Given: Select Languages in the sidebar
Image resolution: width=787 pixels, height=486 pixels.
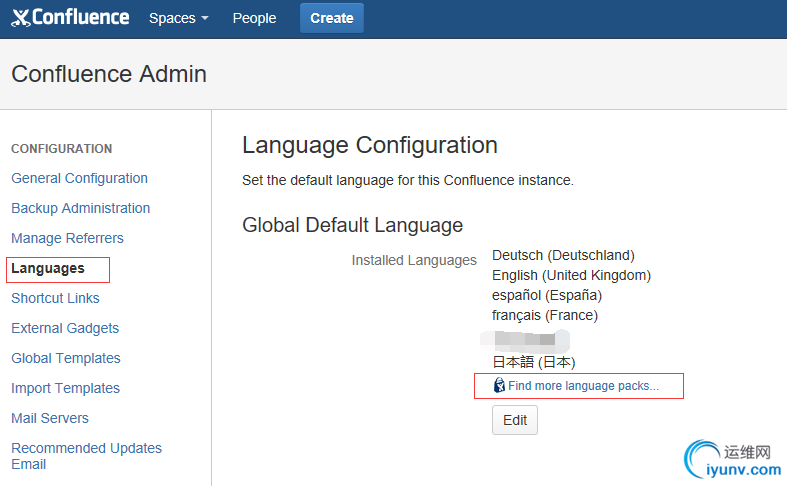Looking at the screenshot, I should (x=48, y=268).
